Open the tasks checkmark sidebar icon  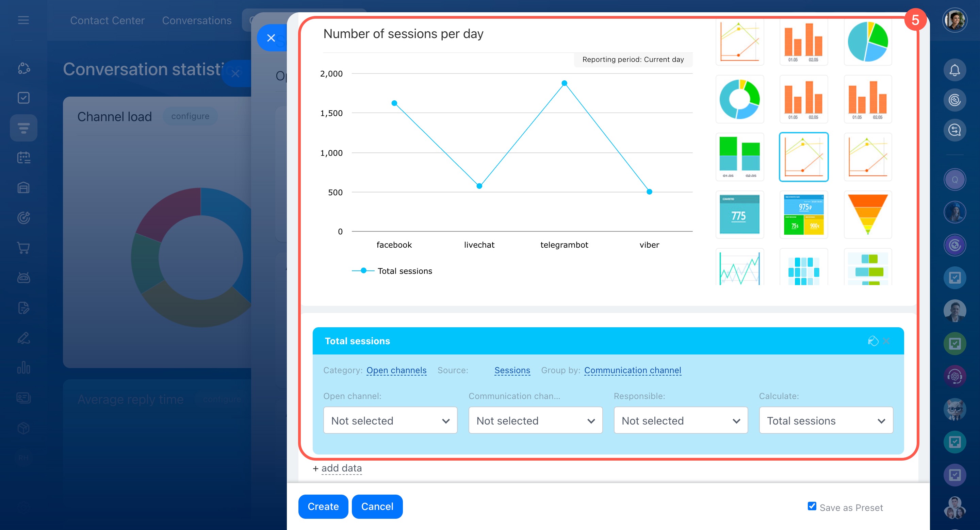(23, 98)
